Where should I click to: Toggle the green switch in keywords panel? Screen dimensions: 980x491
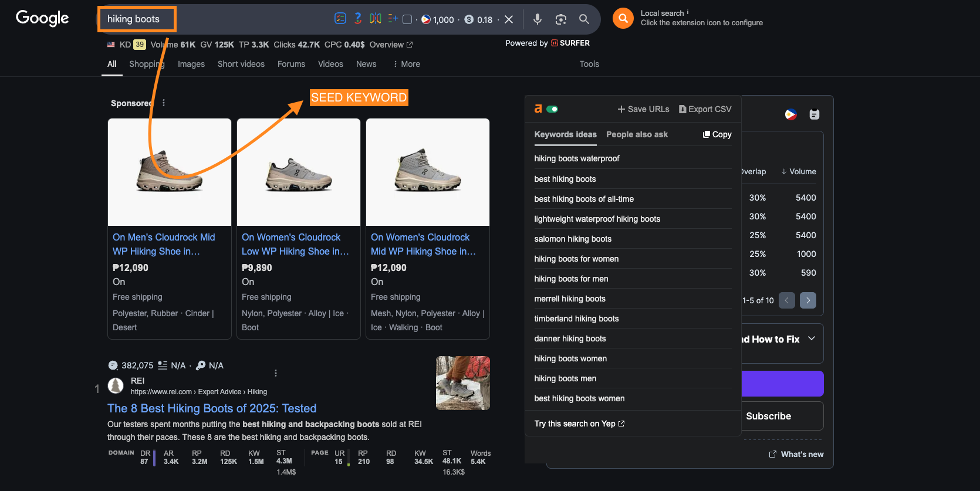tap(552, 109)
